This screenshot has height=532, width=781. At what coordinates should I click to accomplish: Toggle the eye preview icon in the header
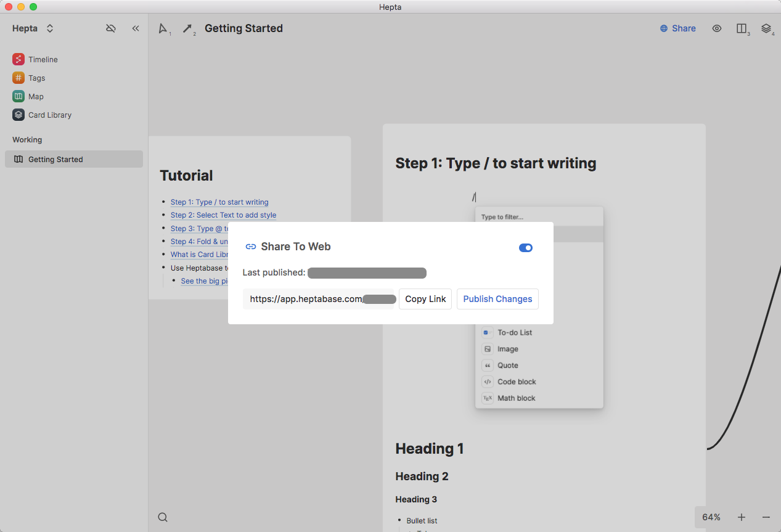click(717, 28)
